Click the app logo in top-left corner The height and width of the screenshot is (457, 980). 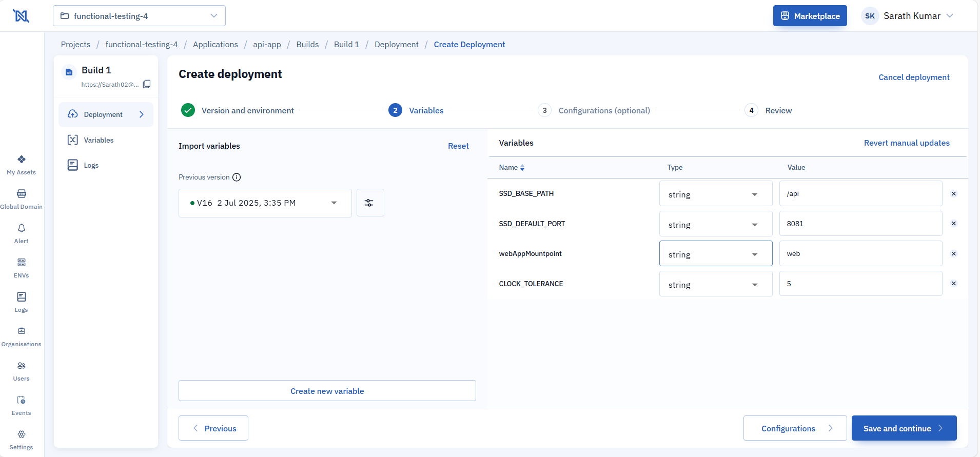pos(21,16)
